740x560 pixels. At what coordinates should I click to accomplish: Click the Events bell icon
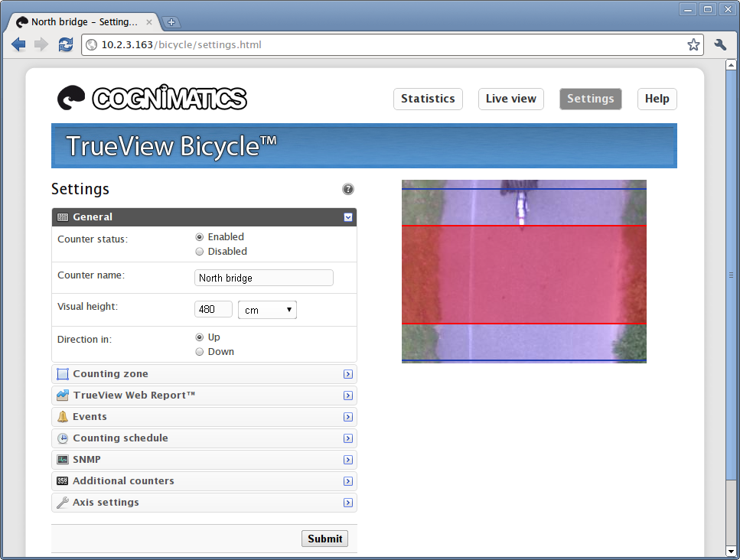tap(62, 417)
